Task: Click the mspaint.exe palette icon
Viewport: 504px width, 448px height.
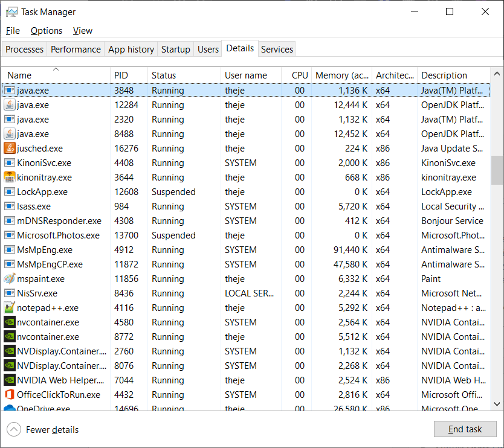Action: 10,279
